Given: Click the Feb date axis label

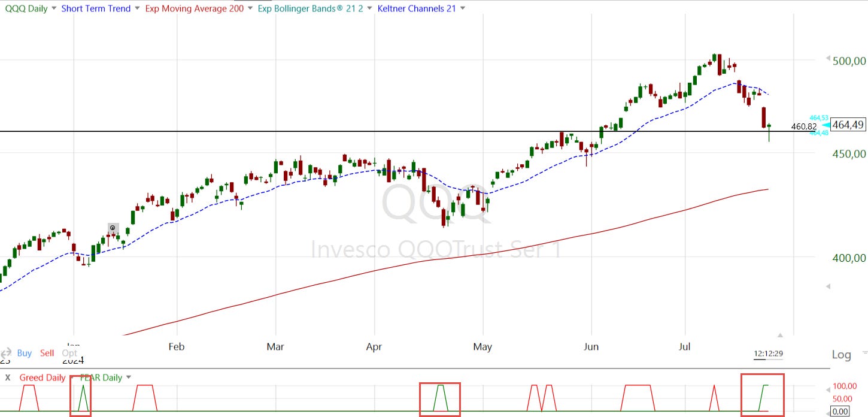Looking at the screenshot, I should click(x=177, y=347).
